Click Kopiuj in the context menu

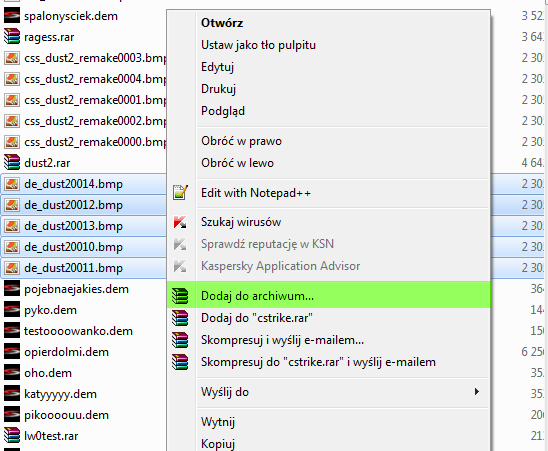218,444
